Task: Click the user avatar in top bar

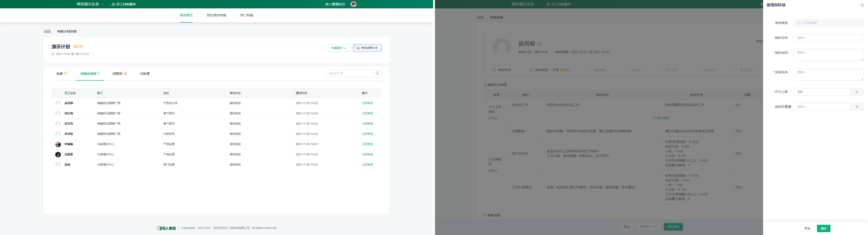Action: 353,4
